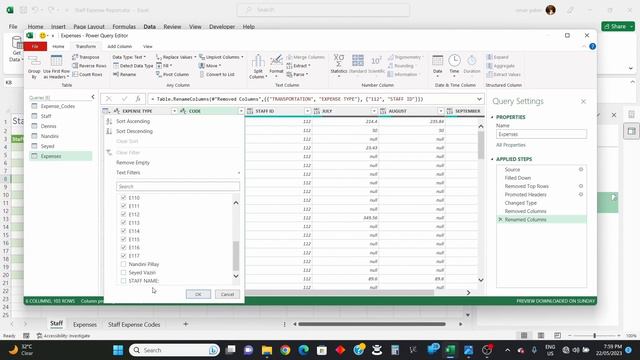The width and height of the screenshot is (640, 360).
Task: Click the query Name field
Action: click(x=541, y=134)
